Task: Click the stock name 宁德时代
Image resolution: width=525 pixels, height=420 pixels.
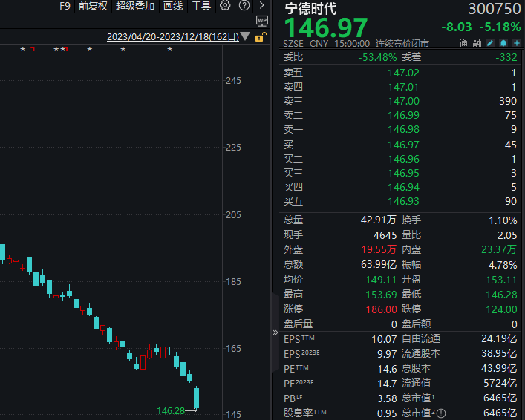Action: pyautogui.click(x=310, y=8)
